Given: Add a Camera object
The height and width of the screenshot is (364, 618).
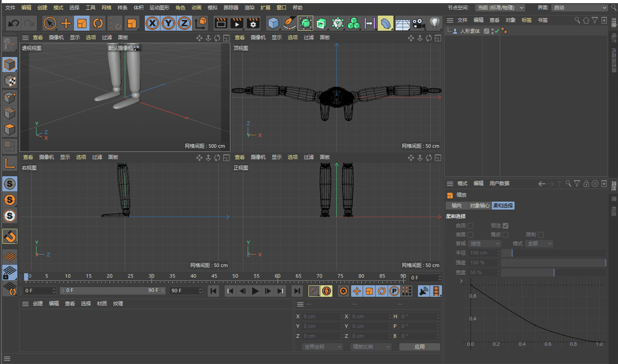Looking at the screenshot, I should (418, 23).
